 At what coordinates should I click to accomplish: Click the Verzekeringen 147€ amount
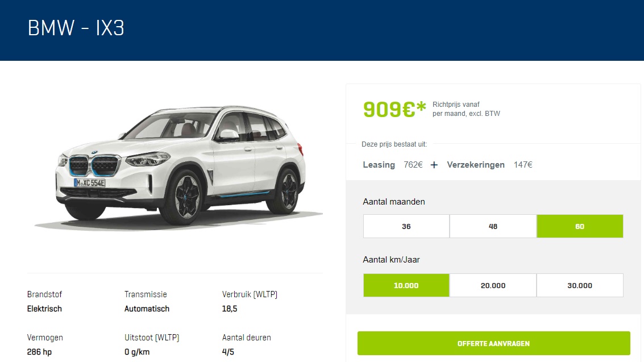click(x=523, y=165)
